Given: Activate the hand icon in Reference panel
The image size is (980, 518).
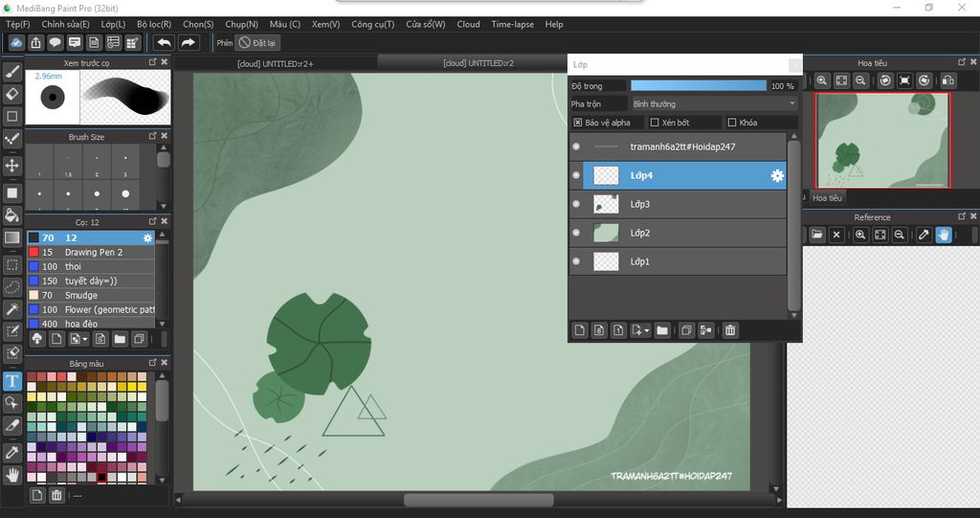Looking at the screenshot, I should coord(943,235).
